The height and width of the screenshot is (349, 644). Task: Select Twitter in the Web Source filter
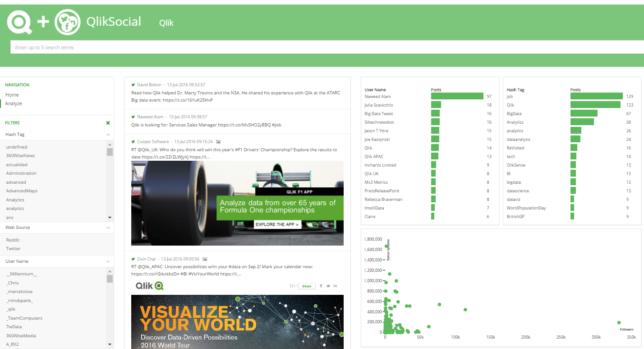13,248
